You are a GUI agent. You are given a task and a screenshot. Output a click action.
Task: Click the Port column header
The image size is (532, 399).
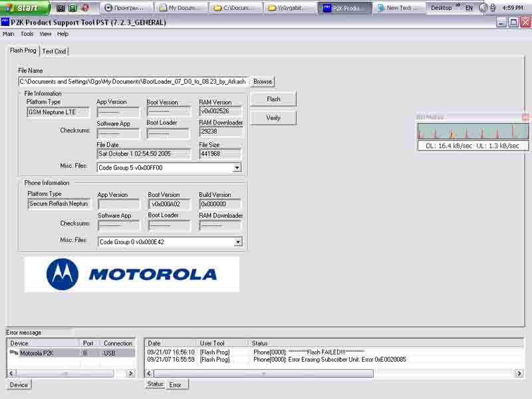point(89,343)
